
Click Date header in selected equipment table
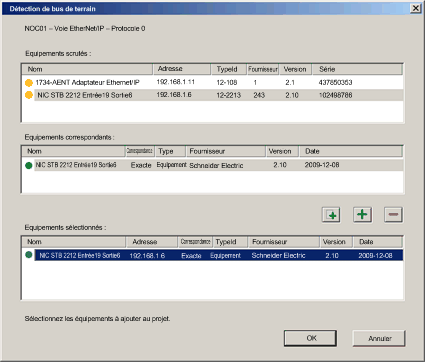[x=378, y=242]
